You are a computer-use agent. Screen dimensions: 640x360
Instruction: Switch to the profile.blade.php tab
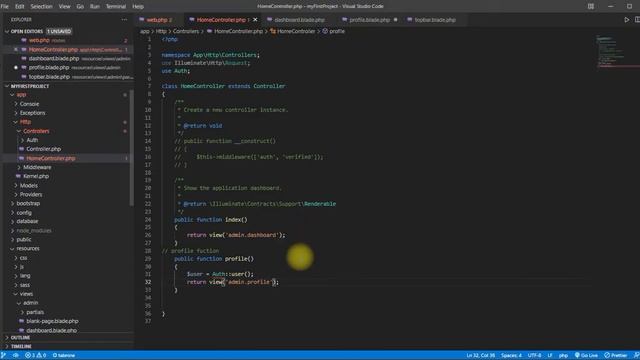369,20
